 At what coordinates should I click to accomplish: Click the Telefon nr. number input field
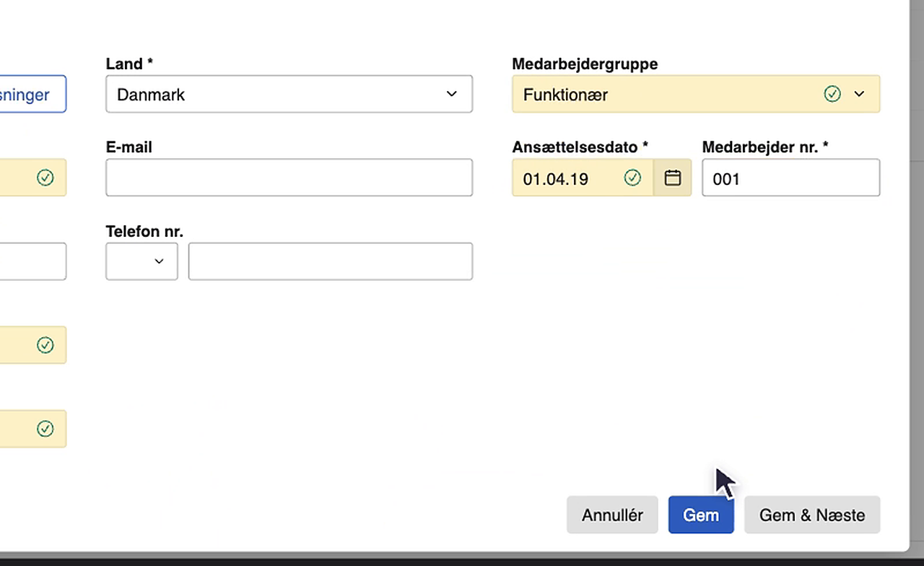(331, 261)
